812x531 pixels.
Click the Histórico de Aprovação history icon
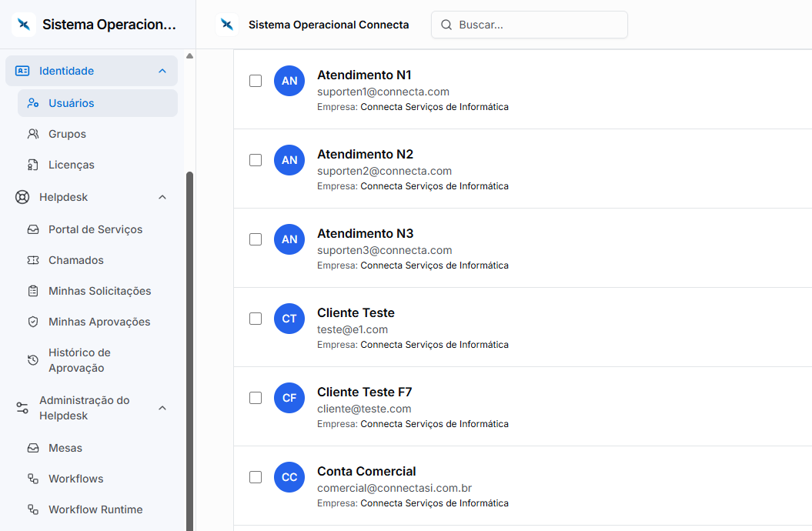click(33, 360)
